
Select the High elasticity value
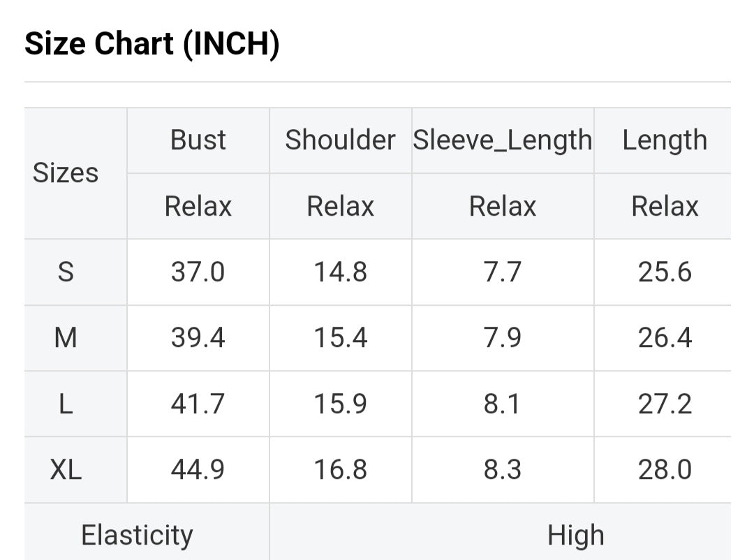pyautogui.click(x=575, y=536)
